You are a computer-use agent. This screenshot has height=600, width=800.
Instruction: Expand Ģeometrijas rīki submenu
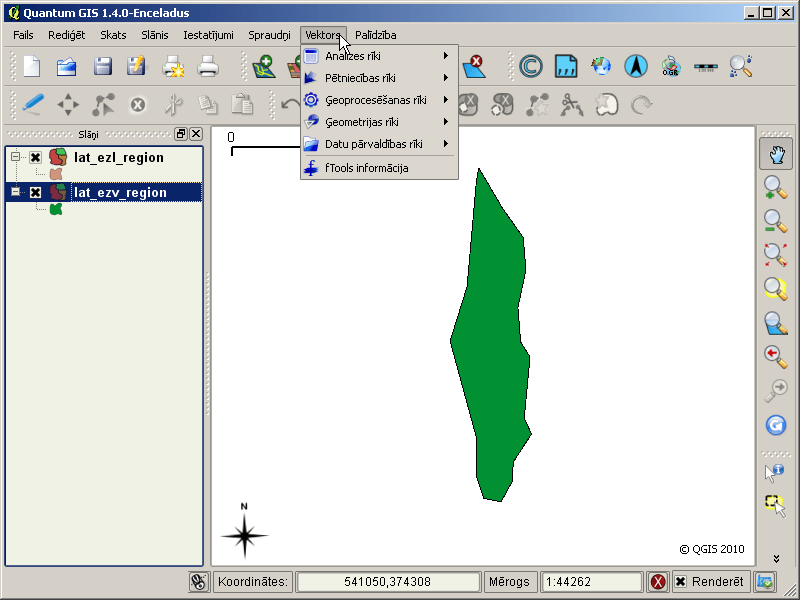click(x=379, y=122)
